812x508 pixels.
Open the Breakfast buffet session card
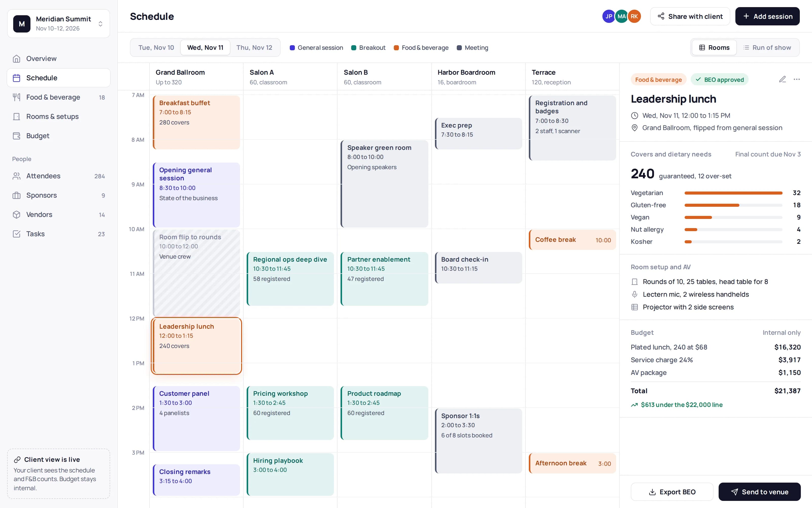pyautogui.click(x=196, y=122)
